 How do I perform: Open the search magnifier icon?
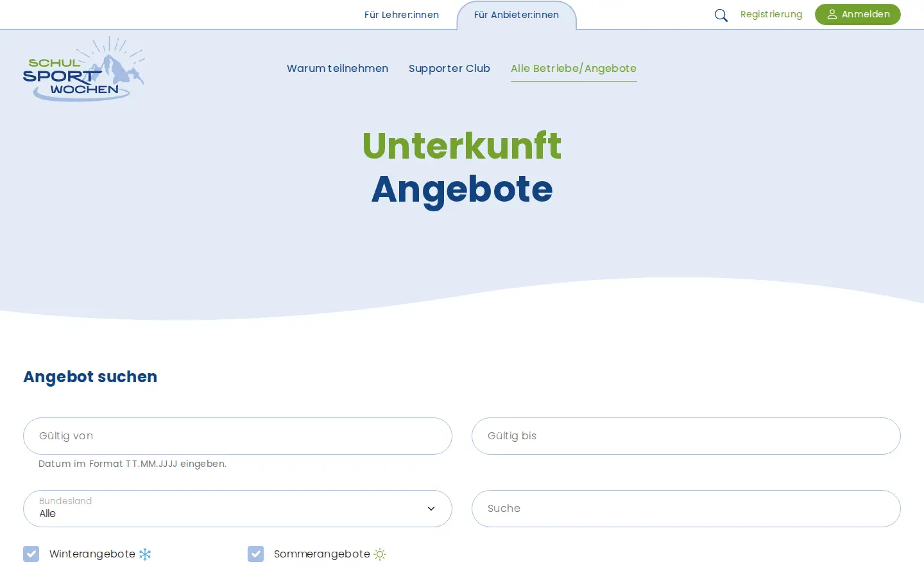[x=721, y=15]
